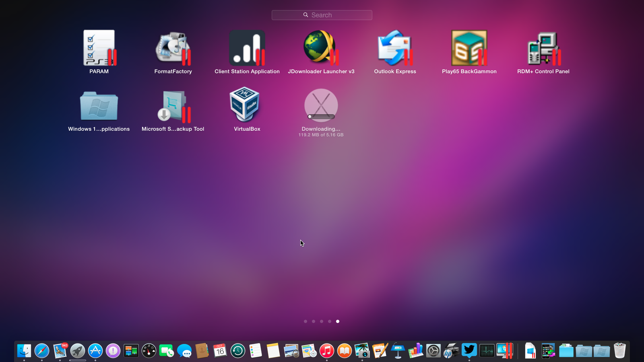Open Contacts from the Dock
This screenshot has width=644, height=362.
(202, 351)
